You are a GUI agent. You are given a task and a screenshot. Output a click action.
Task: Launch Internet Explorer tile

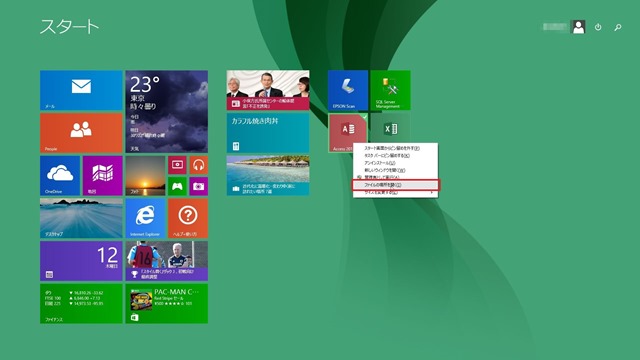coord(145,218)
